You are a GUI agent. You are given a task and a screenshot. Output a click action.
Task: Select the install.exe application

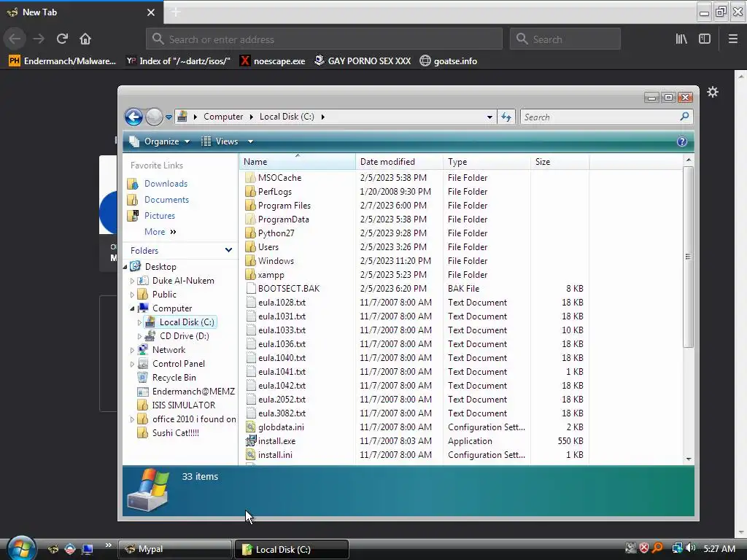pyautogui.click(x=276, y=441)
